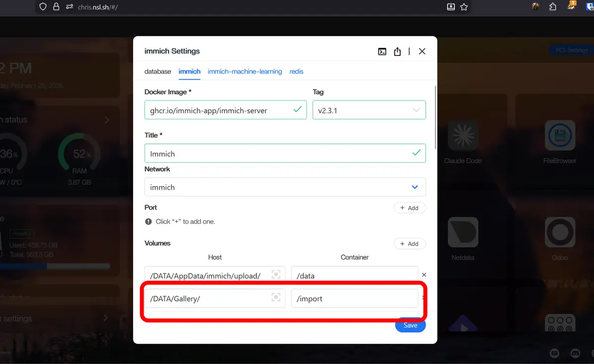The image size is (594, 364).
Task: Click the browser download icon
Action: [x=451, y=7]
